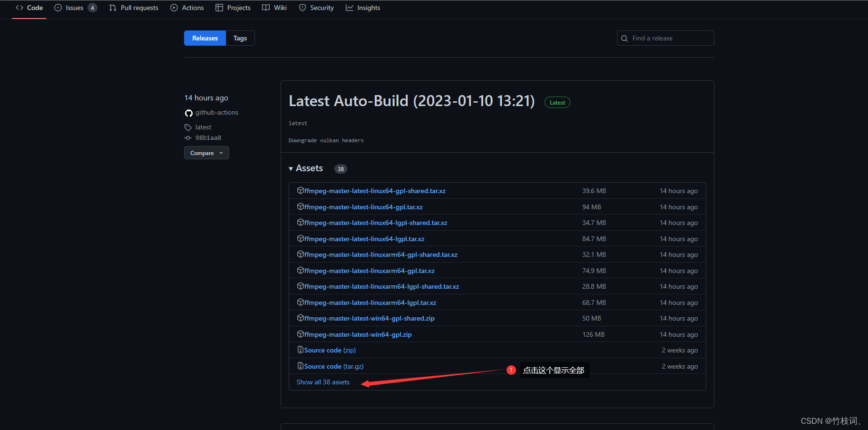Download ffmpeg-master-latest-linux64-gpl-shared.tar.xz
This screenshot has width=868, height=430.
coord(375,191)
